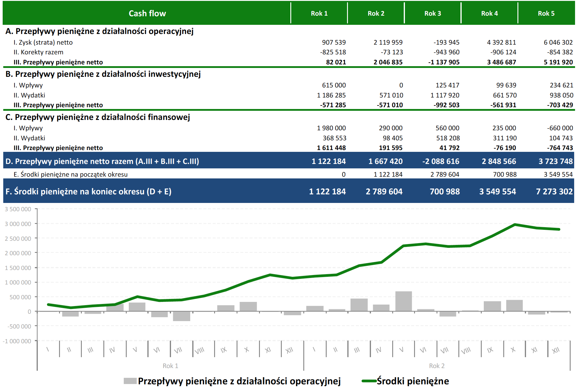Viewport: 578px width, 392px height.
Task: Select operating net flow 3 486 687
Action: 501,62
